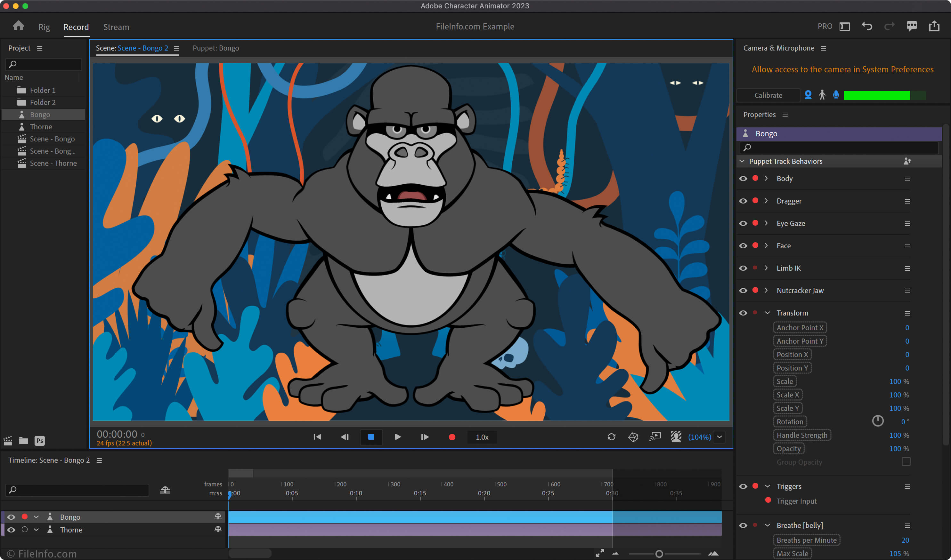Toggle visibility of Bongo layer in timeline

click(11, 517)
